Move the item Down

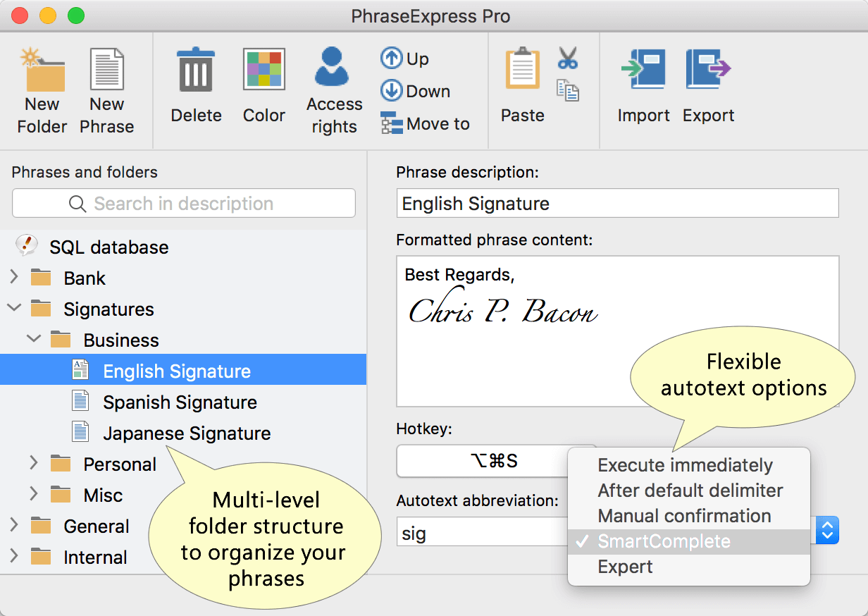point(415,91)
